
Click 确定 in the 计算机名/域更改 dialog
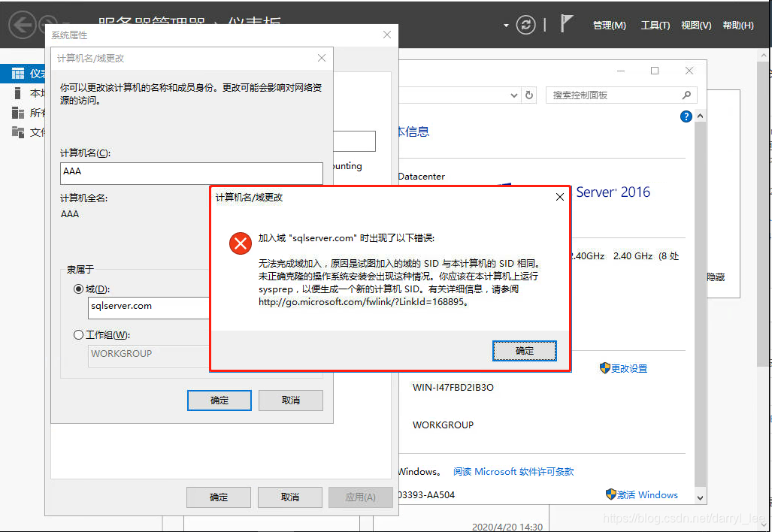coord(219,401)
